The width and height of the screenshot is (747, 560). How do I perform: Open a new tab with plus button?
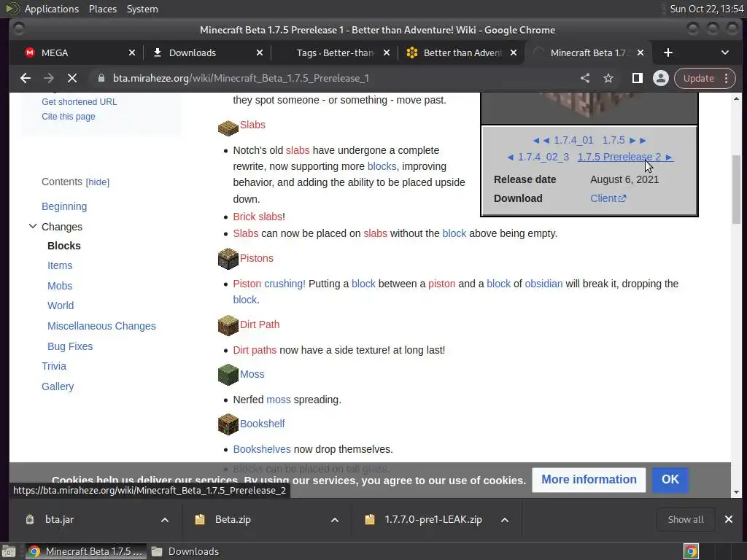pyautogui.click(x=668, y=52)
